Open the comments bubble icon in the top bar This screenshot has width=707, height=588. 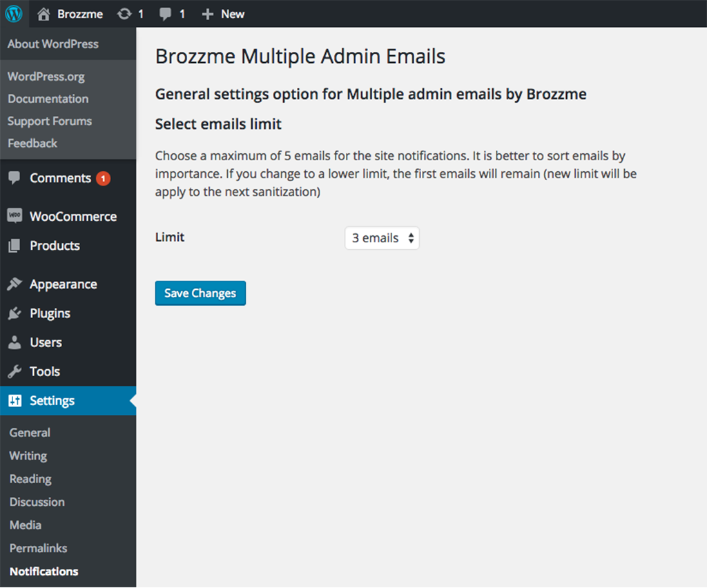165,14
